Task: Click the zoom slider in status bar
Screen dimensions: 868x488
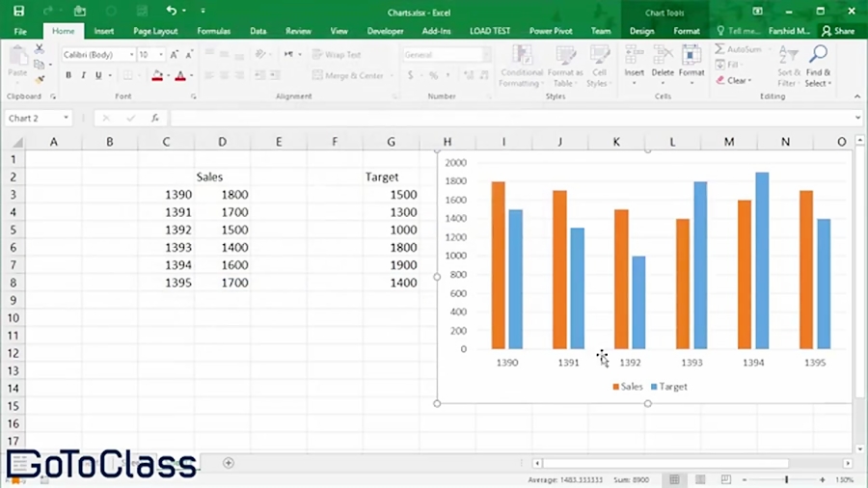Action: tap(786, 479)
